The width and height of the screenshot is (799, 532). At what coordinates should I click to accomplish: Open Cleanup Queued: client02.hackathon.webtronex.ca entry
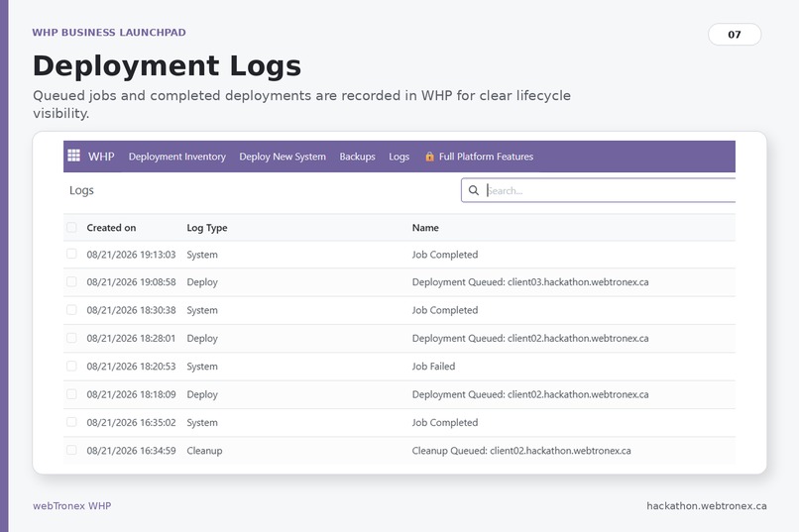pos(521,451)
